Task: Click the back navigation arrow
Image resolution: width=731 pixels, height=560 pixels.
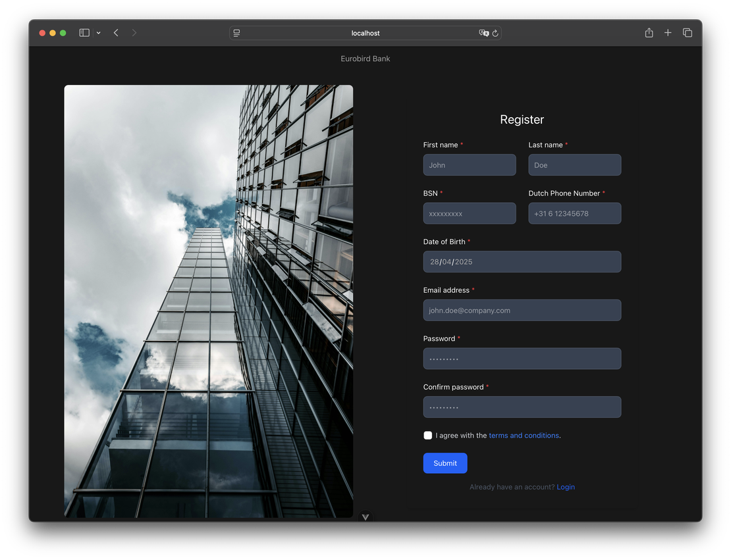Action: [116, 32]
